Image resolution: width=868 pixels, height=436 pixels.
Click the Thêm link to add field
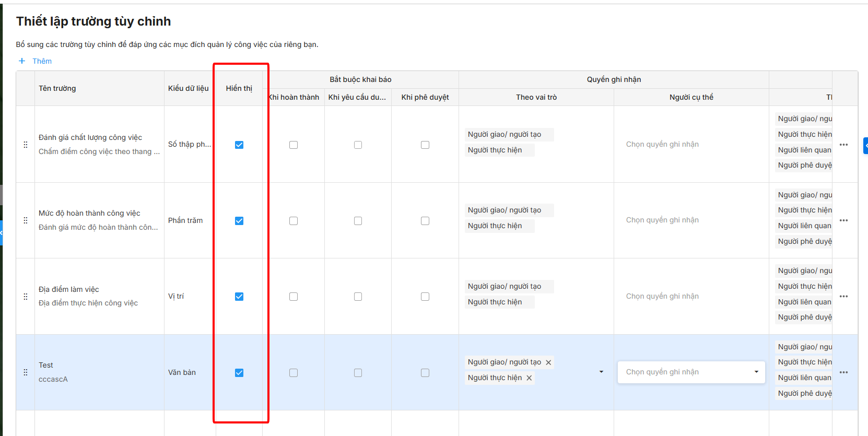tap(42, 61)
